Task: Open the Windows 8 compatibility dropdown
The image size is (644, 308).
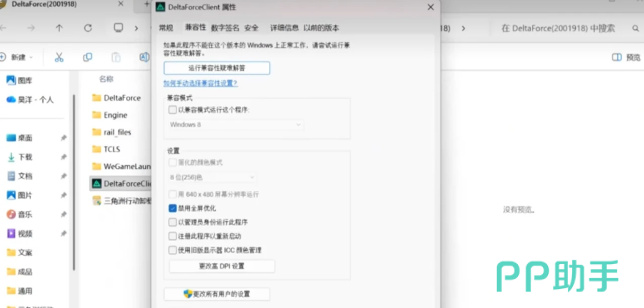Action: (x=236, y=125)
